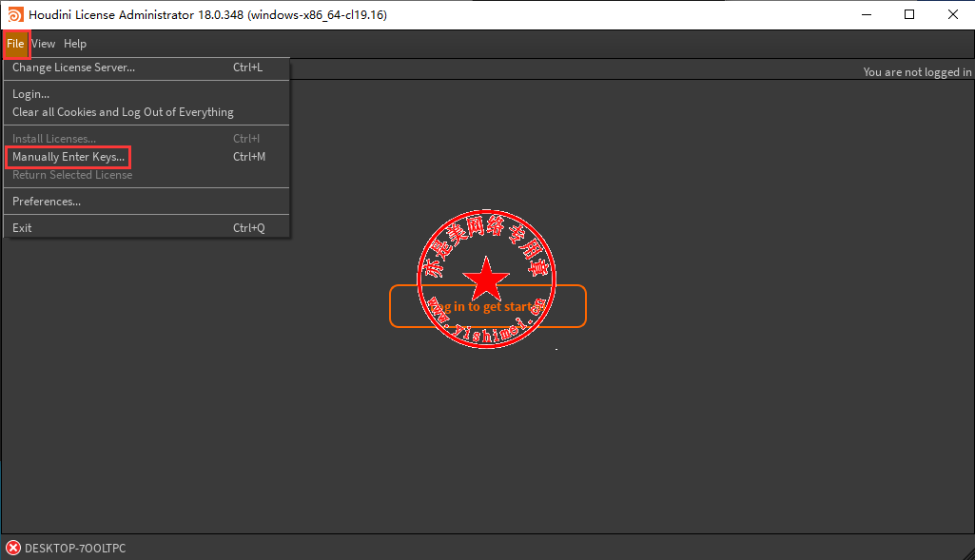Viewport: 975px width, 560px height.
Task: Close the Houdini License Administrator window
Action: [x=952, y=14]
